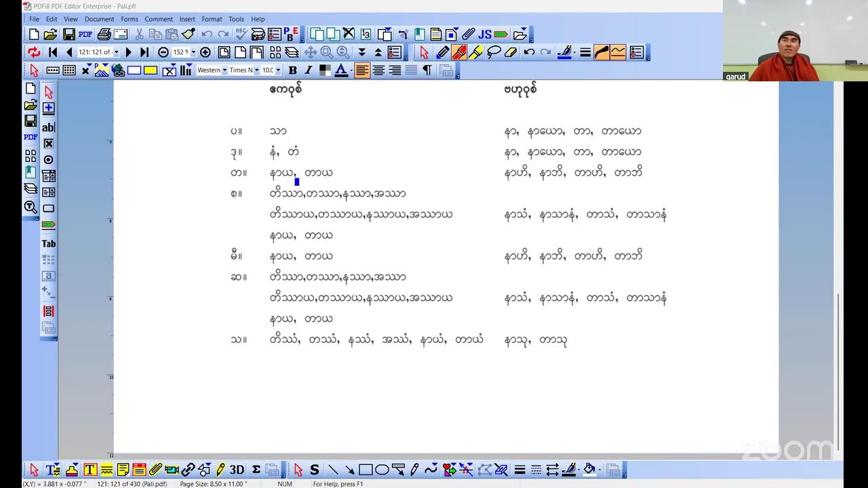The width and height of the screenshot is (868, 488).
Task: Open the View menu
Action: pyautogui.click(x=71, y=19)
